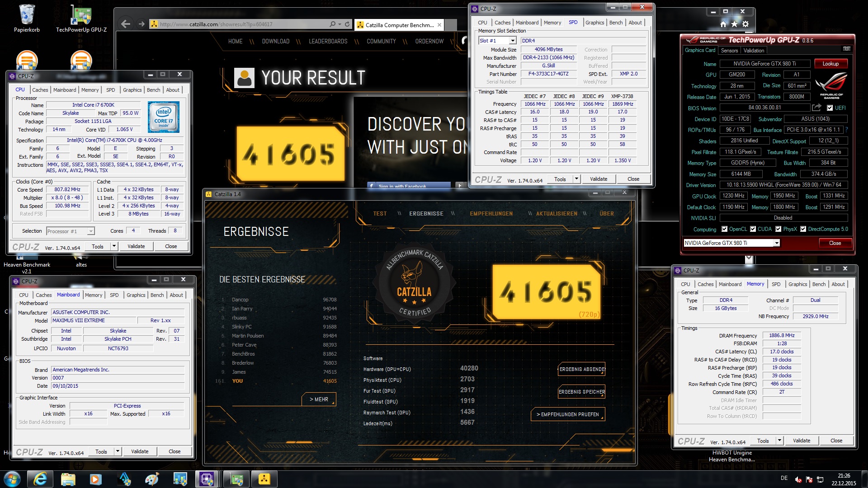The width and height of the screenshot is (868, 488).
Task: Click the BIOS save/share arrow icon in GPU-Z
Action: tap(816, 108)
